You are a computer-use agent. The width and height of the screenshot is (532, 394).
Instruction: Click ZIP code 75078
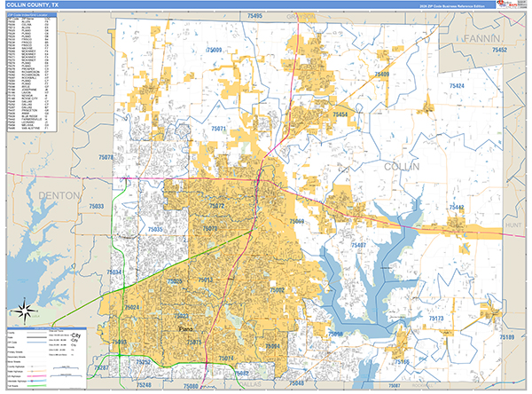click(x=106, y=157)
